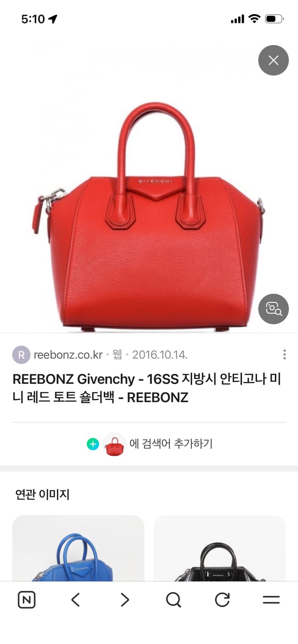
Task: Tap the Naver home N icon
Action: pos(27,600)
